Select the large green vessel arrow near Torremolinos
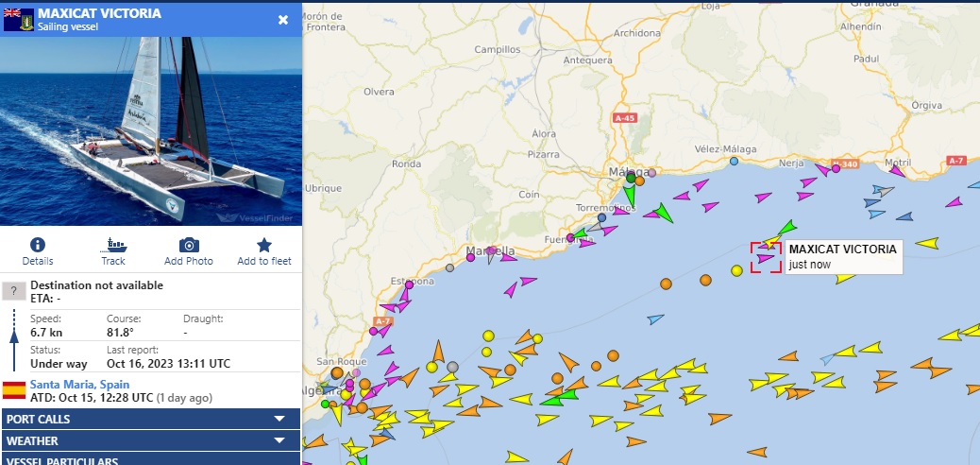This screenshot has height=465, width=980. (x=663, y=213)
